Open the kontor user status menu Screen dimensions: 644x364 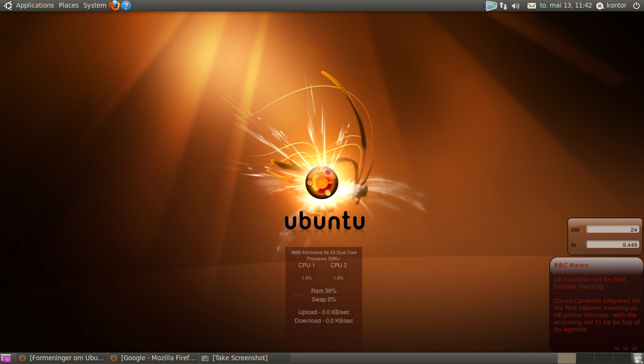[611, 6]
